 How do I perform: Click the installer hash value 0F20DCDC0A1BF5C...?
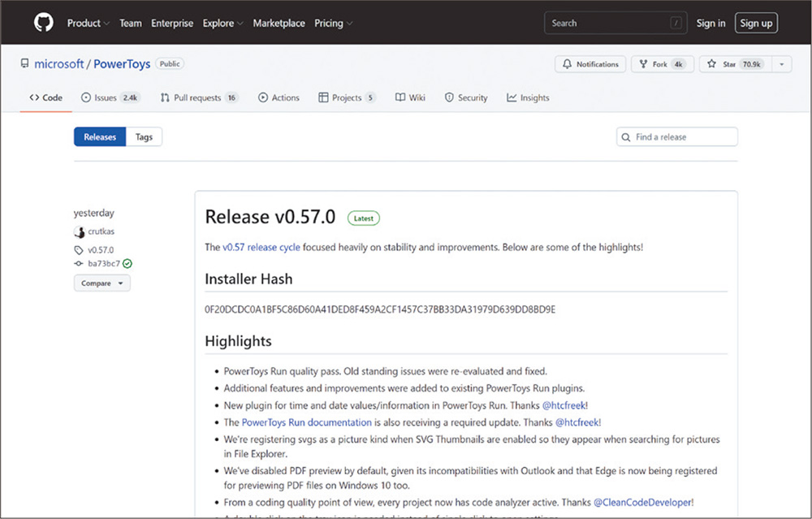point(380,309)
